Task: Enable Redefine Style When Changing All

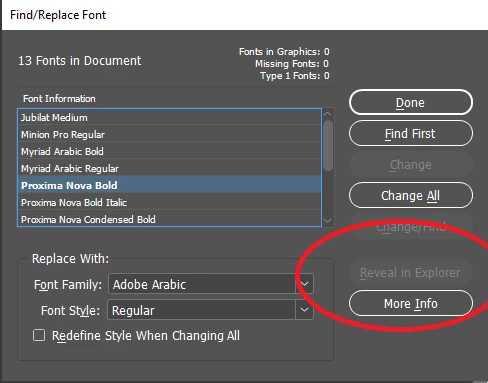Action: pos(39,335)
